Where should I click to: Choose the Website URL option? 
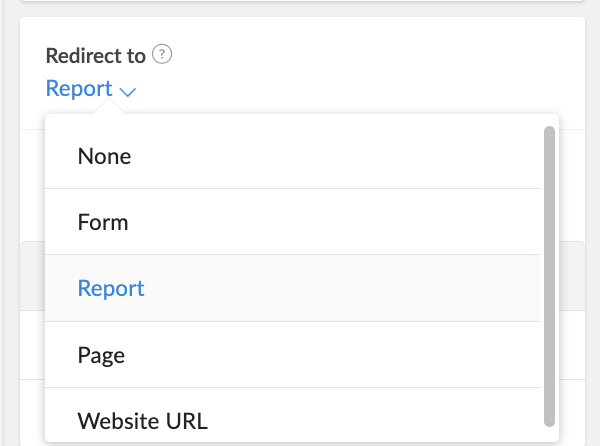pos(142,419)
